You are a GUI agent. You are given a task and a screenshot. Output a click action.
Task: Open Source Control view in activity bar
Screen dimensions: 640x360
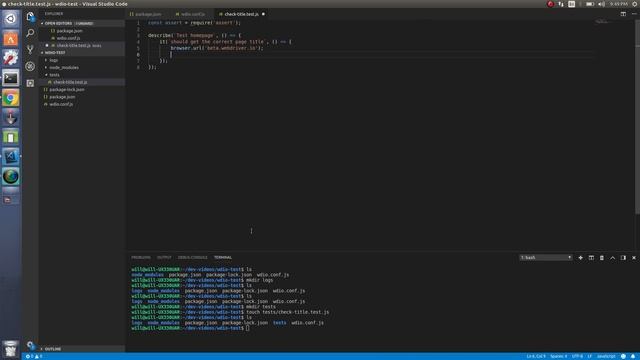pos(30,49)
